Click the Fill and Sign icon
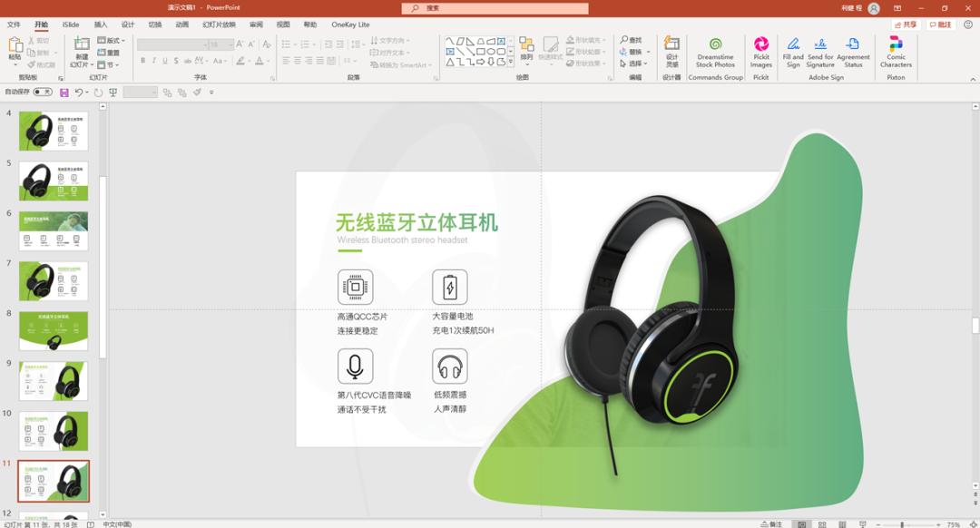 point(792,50)
